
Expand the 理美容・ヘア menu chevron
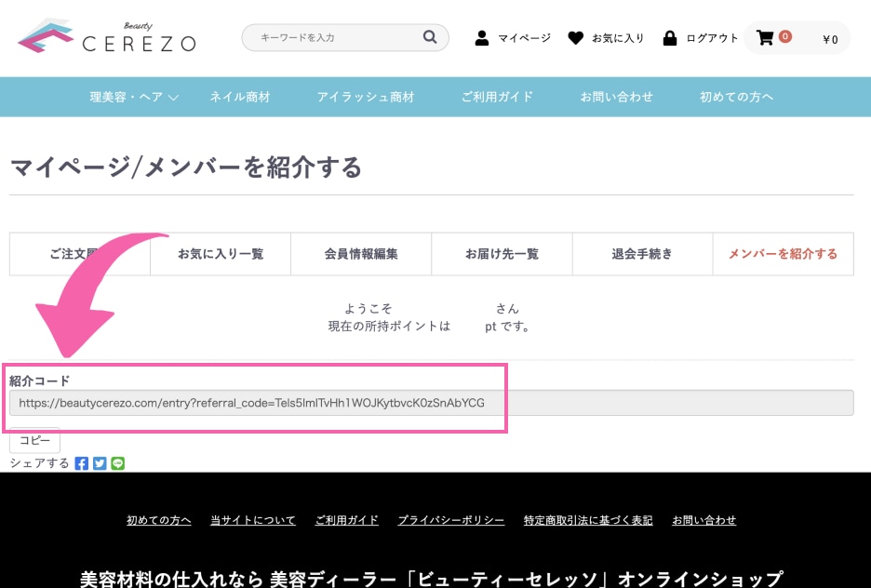coord(173,97)
